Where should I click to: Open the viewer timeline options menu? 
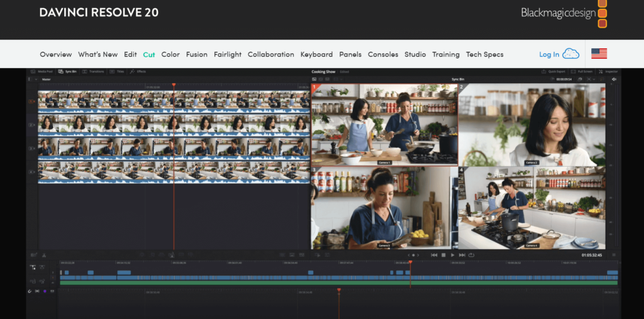point(614,255)
